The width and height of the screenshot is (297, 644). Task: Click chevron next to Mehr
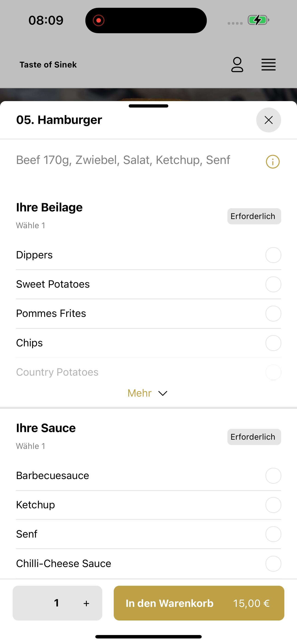(x=163, y=393)
